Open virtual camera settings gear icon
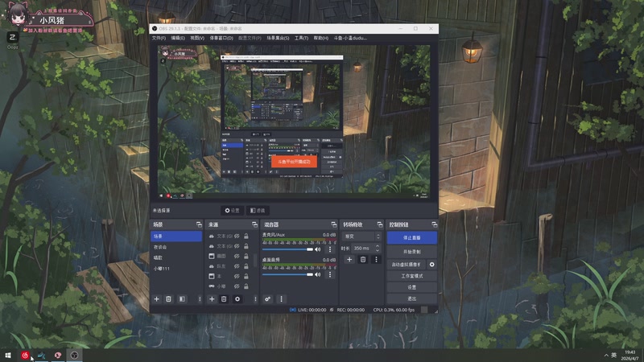 [x=431, y=265]
